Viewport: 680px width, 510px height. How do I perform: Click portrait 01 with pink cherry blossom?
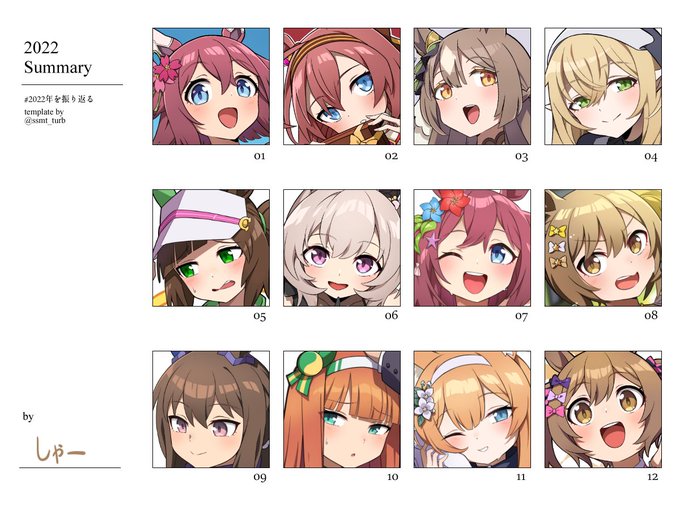pyautogui.click(x=211, y=86)
